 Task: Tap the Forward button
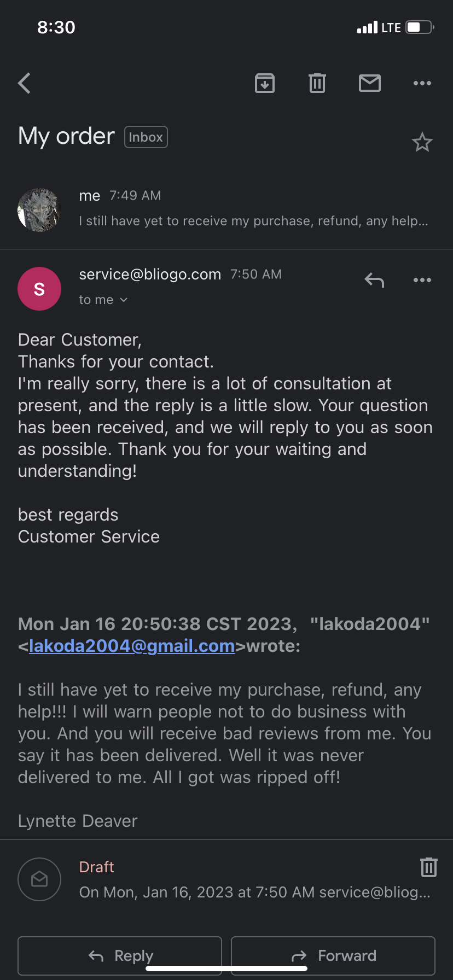pos(333,955)
